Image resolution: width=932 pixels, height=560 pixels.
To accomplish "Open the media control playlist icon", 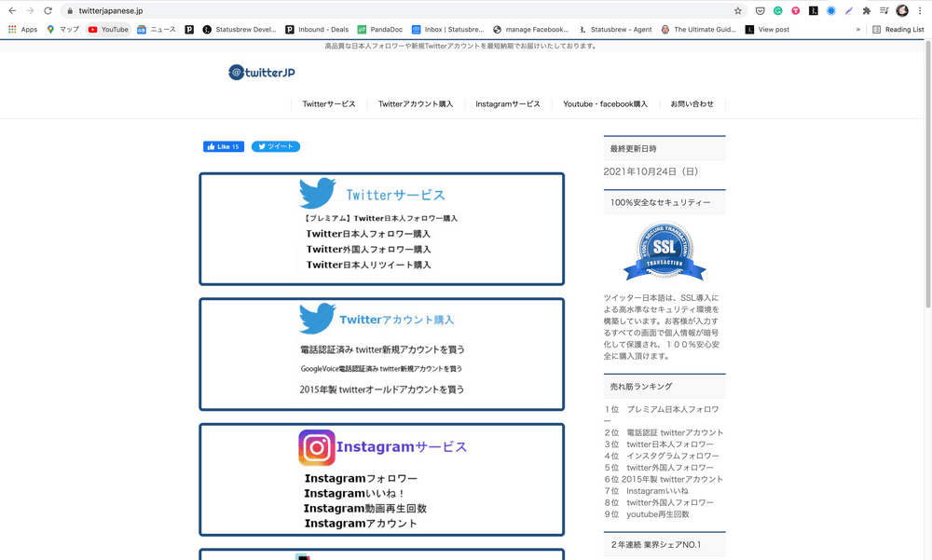I will [884, 11].
